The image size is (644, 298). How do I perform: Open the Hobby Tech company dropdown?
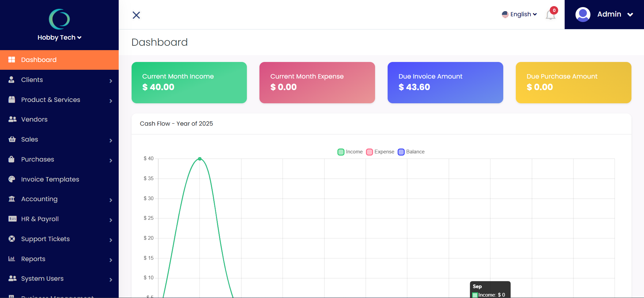coord(59,38)
